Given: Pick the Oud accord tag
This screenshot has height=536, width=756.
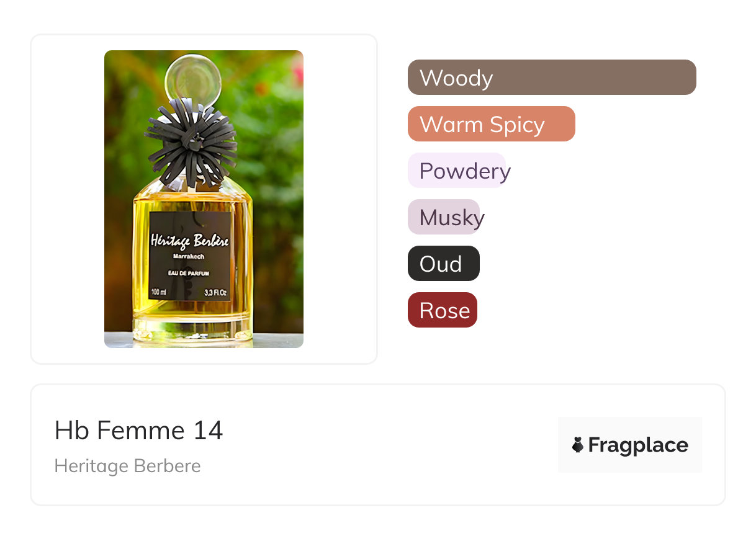Looking at the screenshot, I should [444, 264].
